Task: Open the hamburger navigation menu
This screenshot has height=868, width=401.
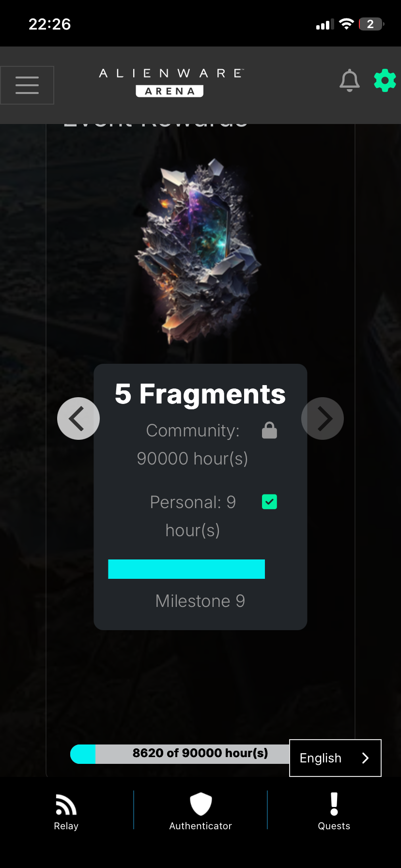Action: click(x=27, y=85)
